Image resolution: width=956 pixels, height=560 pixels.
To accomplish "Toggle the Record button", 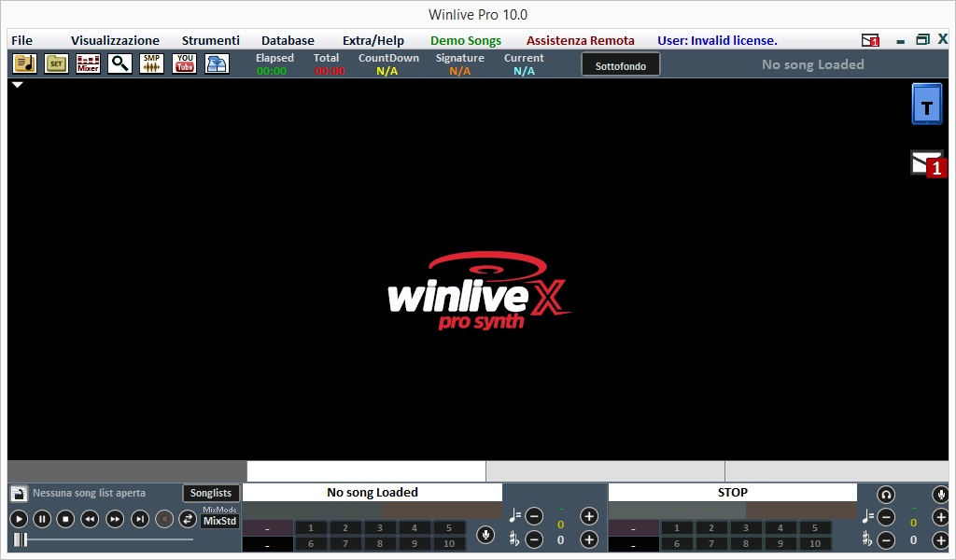I will (x=164, y=519).
